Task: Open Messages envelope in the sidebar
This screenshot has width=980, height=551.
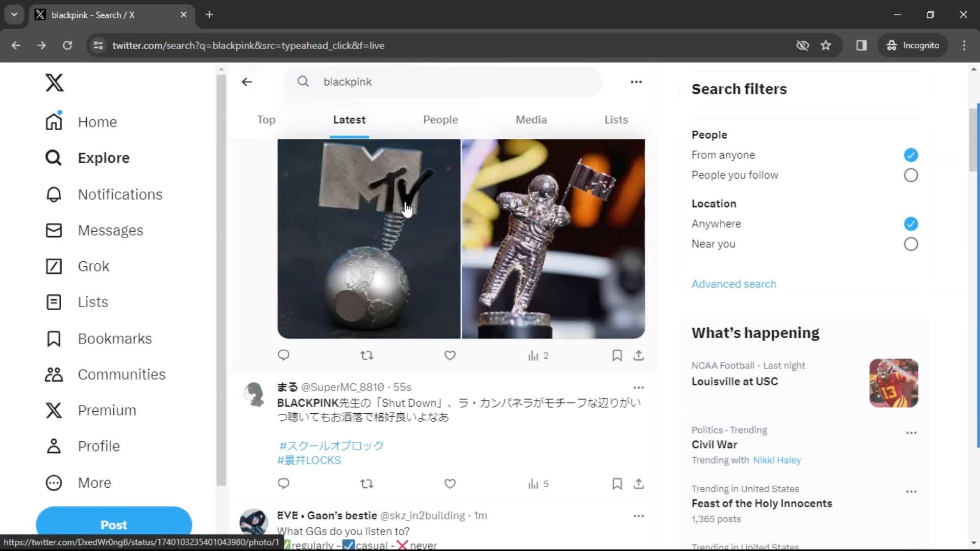Action: 94,231
